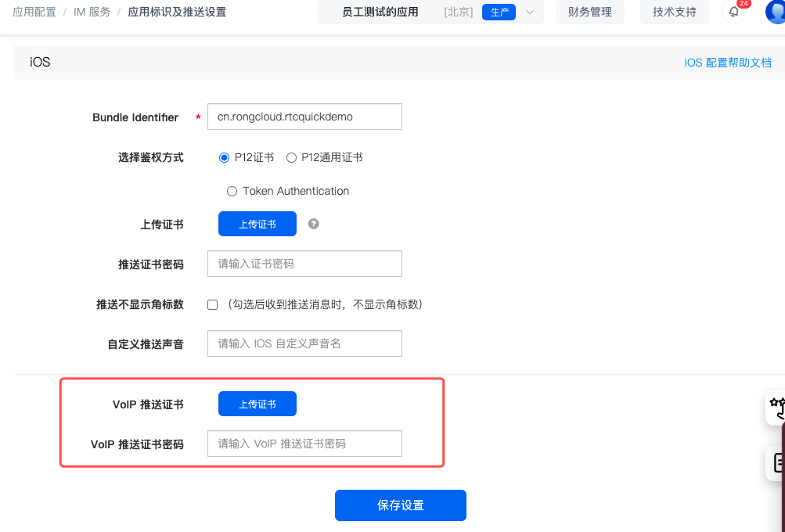Go to IM 服务 breadcrumb

[92, 12]
